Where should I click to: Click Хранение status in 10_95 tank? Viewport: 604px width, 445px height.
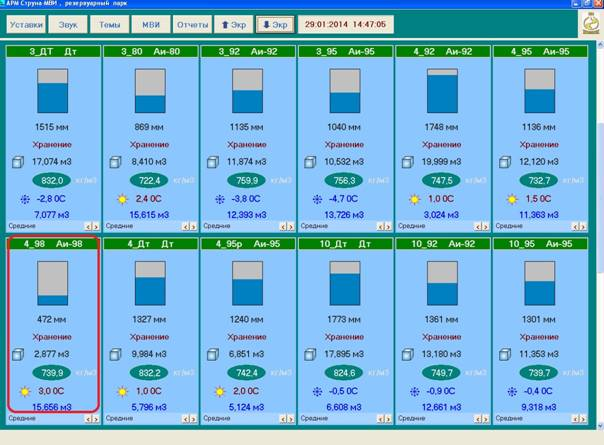click(539, 337)
